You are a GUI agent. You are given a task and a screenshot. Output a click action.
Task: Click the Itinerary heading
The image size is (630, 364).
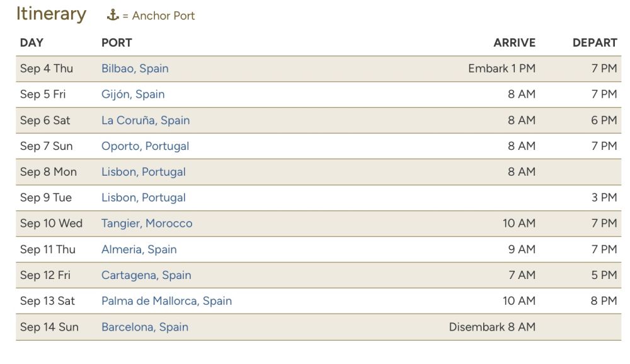51,14
